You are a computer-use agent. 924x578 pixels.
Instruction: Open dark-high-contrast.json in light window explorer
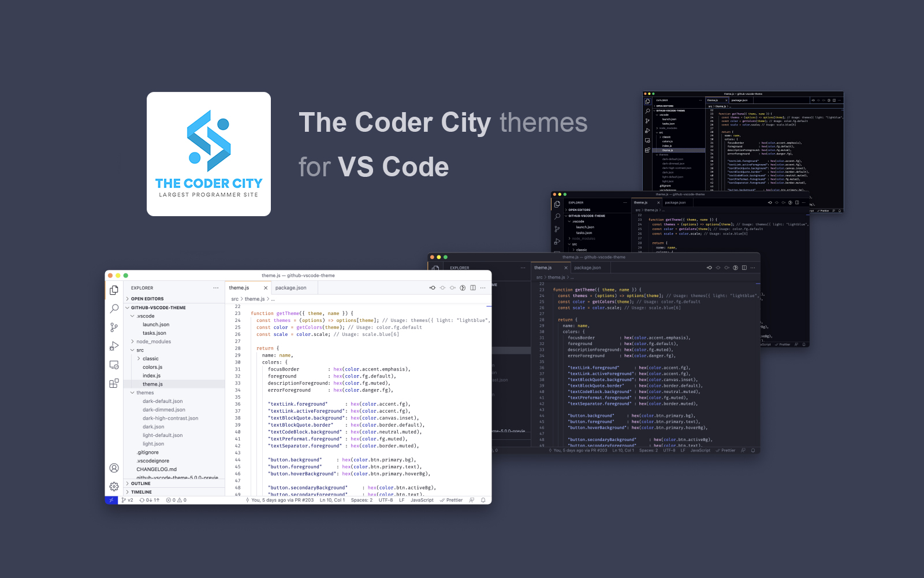tap(174, 418)
